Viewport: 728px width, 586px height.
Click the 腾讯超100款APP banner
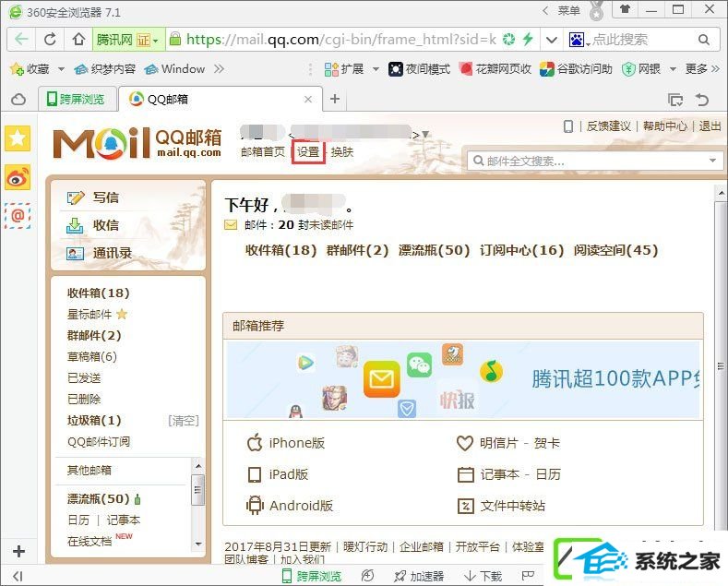coord(463,379)
